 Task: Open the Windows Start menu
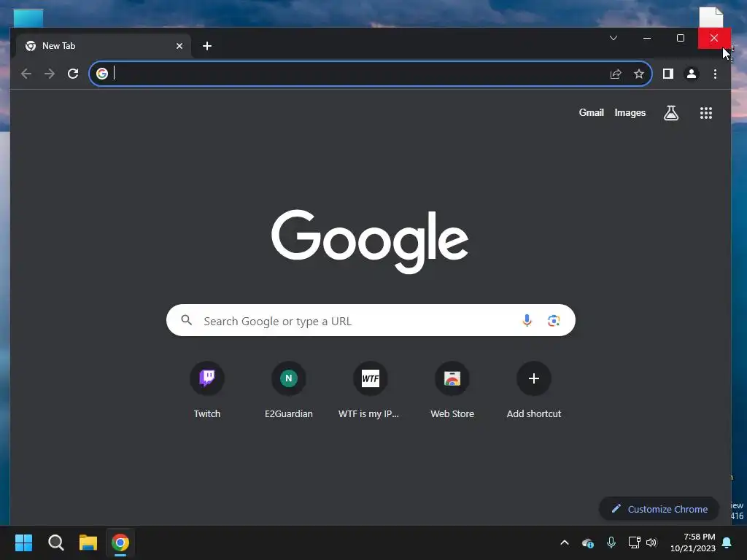click(x=23, y=542)
